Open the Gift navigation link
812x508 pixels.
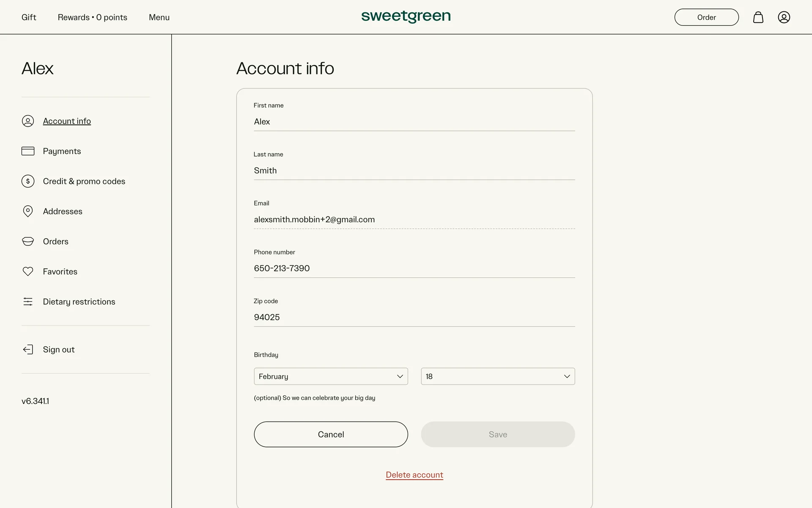(29, 17)
